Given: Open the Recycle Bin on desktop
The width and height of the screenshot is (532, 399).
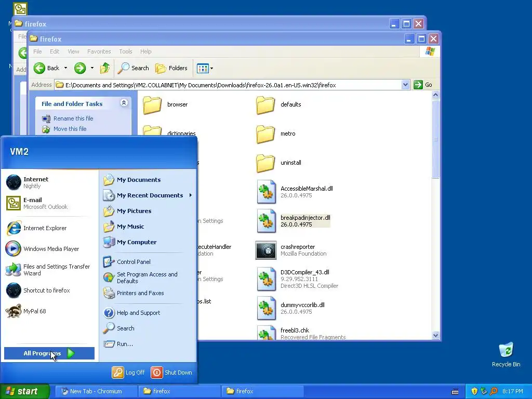Looking at the screenshot, I should (x=506, y=355).
